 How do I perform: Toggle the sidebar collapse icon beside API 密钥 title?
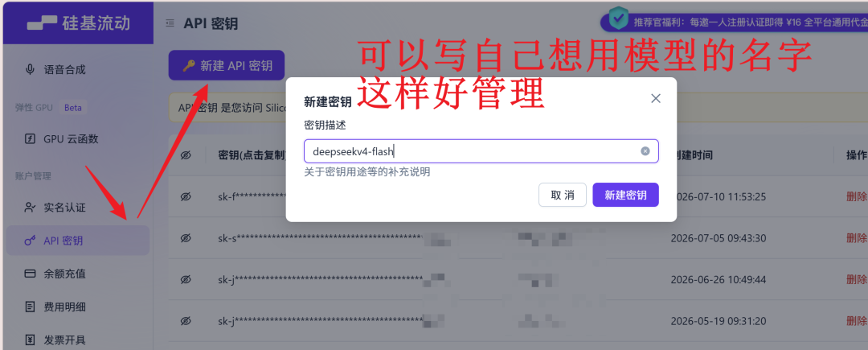[x=170, y=23]
